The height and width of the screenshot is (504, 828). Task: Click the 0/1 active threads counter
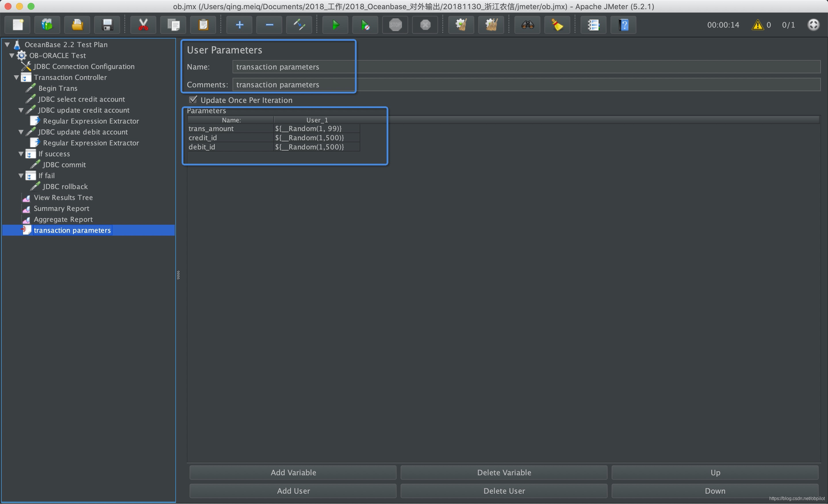(788, 25)
